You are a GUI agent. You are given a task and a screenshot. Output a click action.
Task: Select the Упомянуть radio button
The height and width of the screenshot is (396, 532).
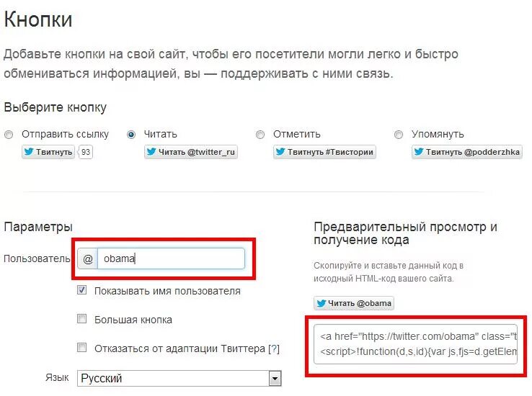pyautogui.click(x=399, y=135)
